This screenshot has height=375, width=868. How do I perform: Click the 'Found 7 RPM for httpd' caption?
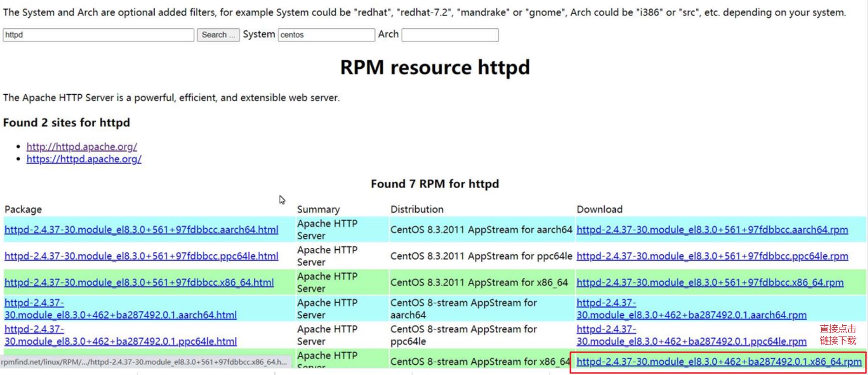pyautogui.click(x=435, y=184)
